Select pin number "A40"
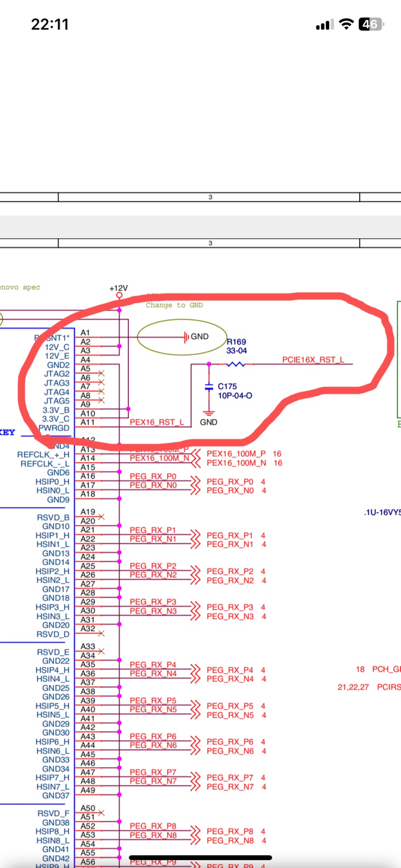The image size is (401, 868). (x=88, y=710)
